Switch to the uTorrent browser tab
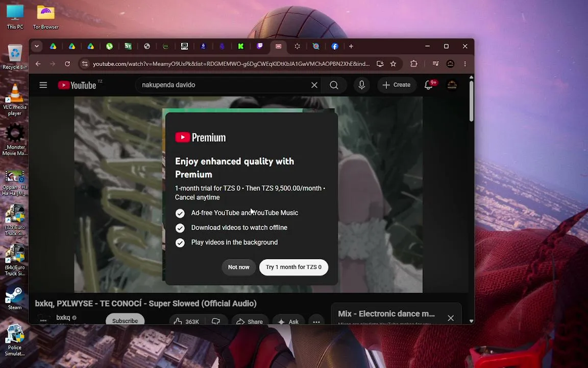The image size is (588, 368). pos(110,46)
